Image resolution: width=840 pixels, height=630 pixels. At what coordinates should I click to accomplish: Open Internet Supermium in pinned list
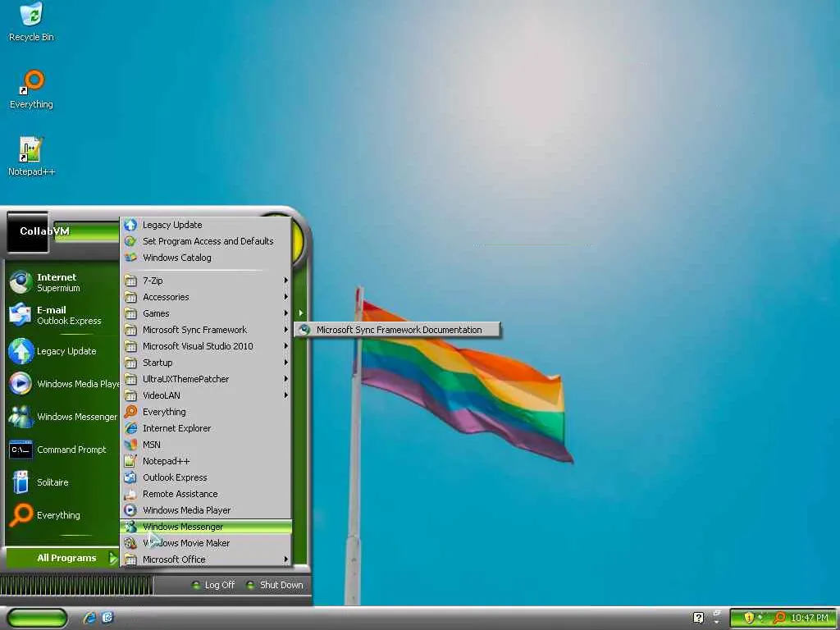[x=62, y=282]
